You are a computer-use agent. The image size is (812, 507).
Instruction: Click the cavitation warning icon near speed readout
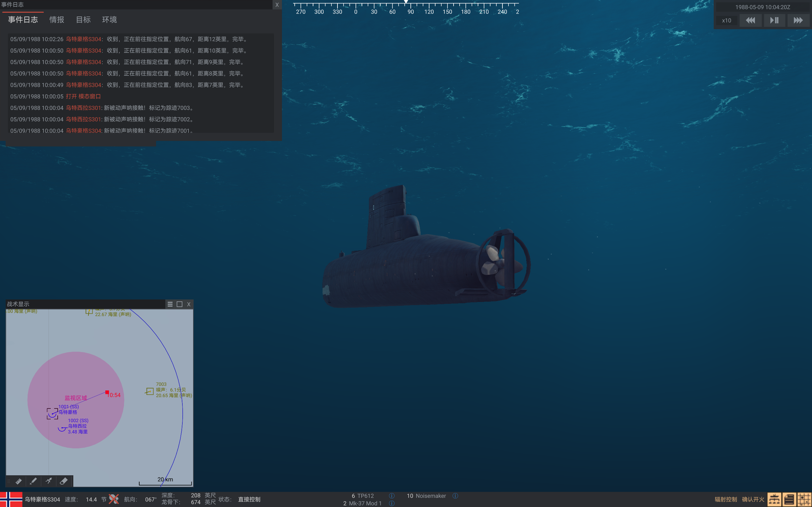pos(114,499)
